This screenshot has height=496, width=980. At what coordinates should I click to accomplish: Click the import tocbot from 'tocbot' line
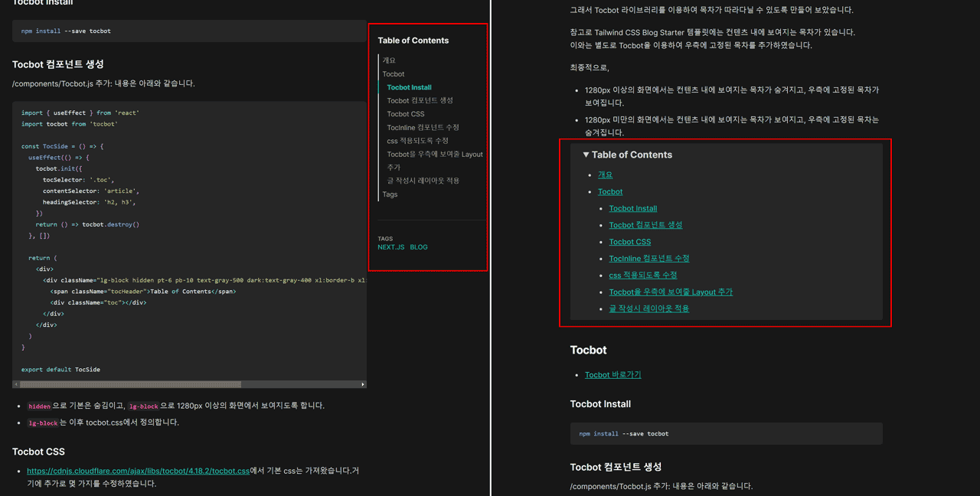(69, 124)
